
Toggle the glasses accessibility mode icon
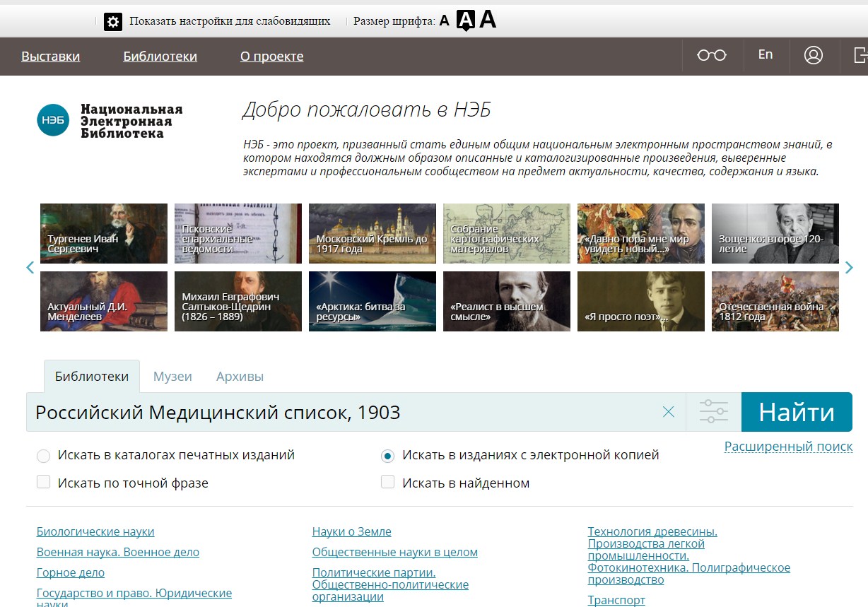pyautogui.click(x=712, y=55)
